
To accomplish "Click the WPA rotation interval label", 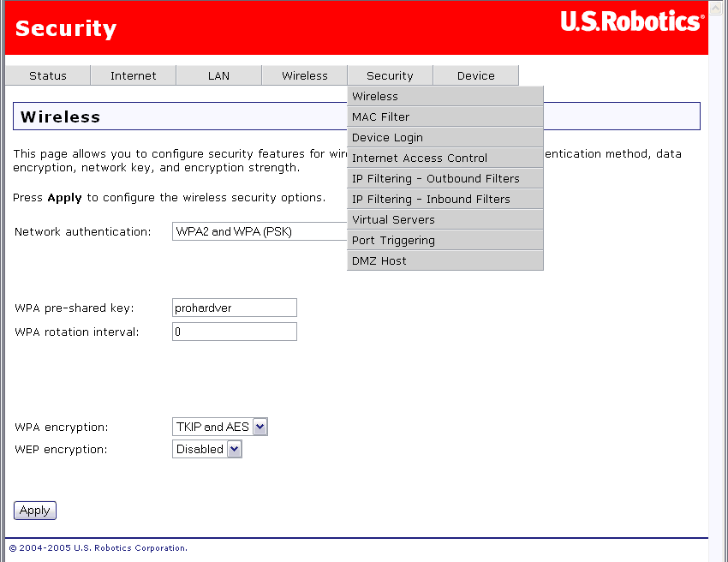I will (76, 332).
